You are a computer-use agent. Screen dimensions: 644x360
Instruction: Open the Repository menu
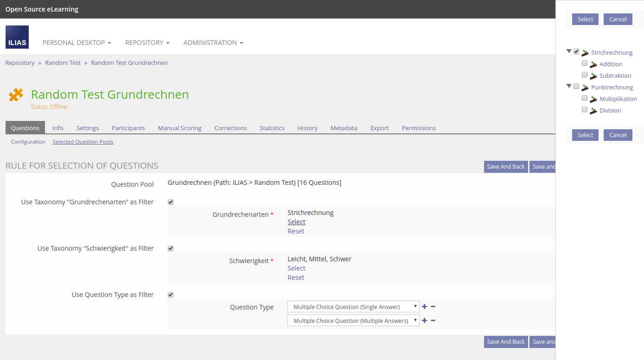point(147,43)
